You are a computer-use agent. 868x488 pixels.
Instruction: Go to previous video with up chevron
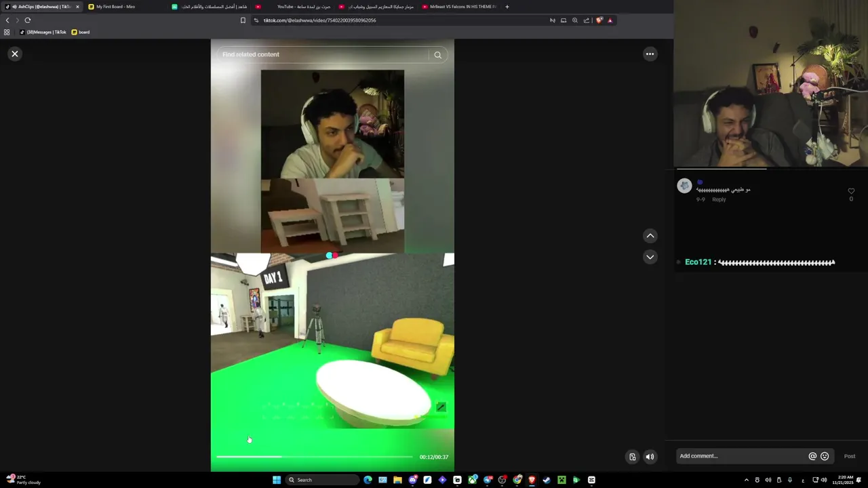(x=650, y=236)
